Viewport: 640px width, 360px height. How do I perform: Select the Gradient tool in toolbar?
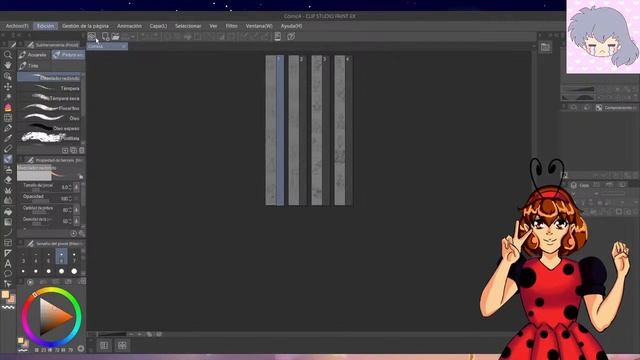tap(8, 222)
